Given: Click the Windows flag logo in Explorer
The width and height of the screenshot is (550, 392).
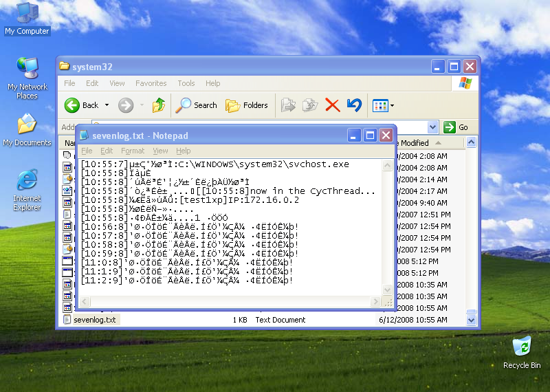Looking at the screenshot, I should click(465, 83).
